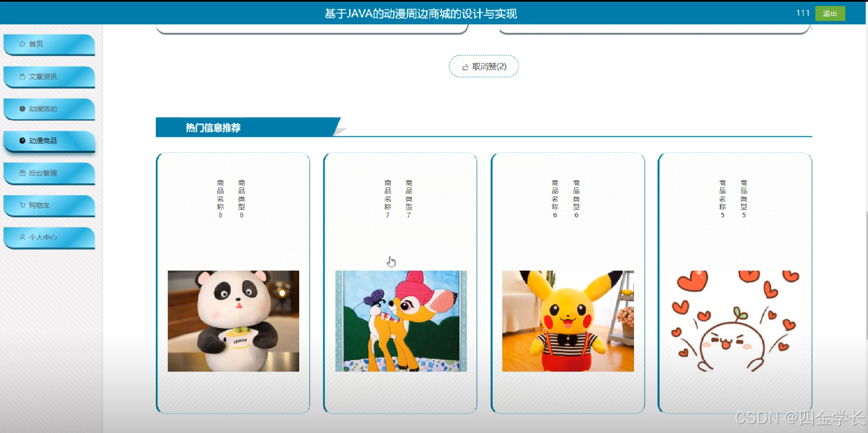The width and height of the screenshot is (868, 433).
Task: Open the Bambi deer product image
Action: (x=401, y=321)
